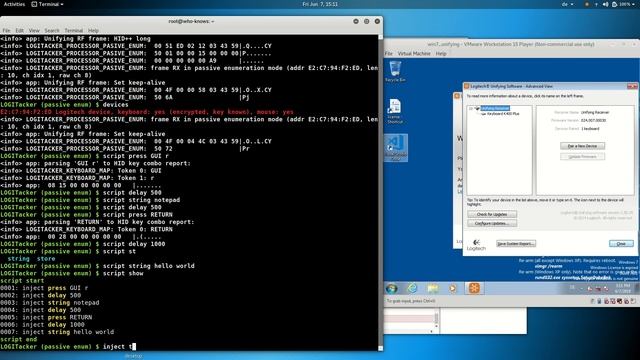Click 'Check for Updates' button

(x=492, y=214)
